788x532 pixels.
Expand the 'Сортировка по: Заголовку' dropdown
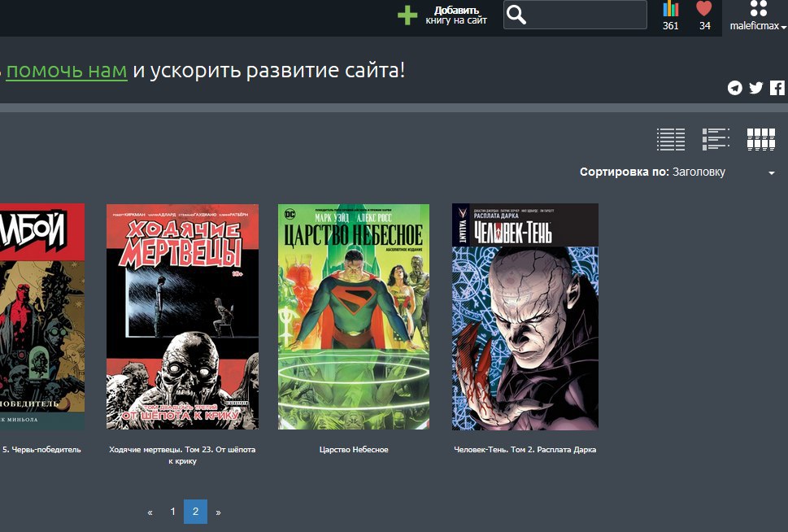677,172
